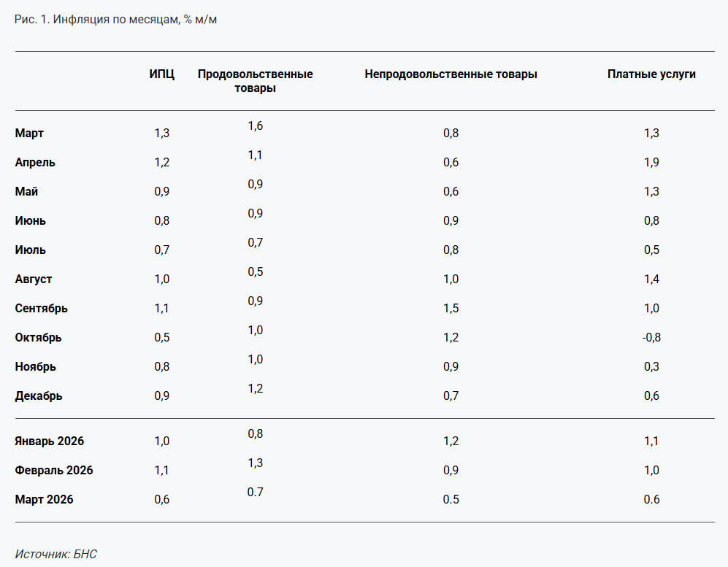
Task: Select the Сентябрь row label
Action: (x=42, y=309)
